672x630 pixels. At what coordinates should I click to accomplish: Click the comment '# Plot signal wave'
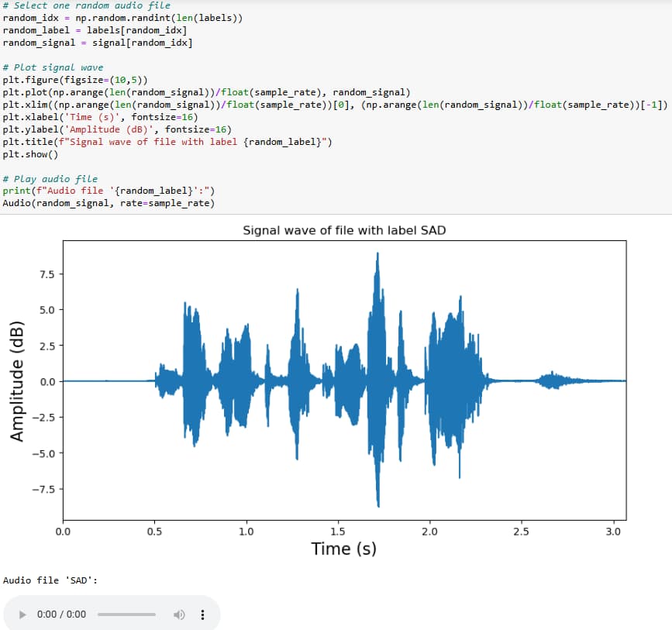pyautogui.click(x=50, y=67)
